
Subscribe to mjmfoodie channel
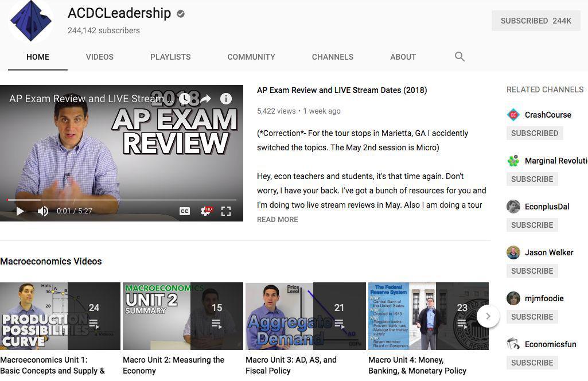tap(532, 317)
